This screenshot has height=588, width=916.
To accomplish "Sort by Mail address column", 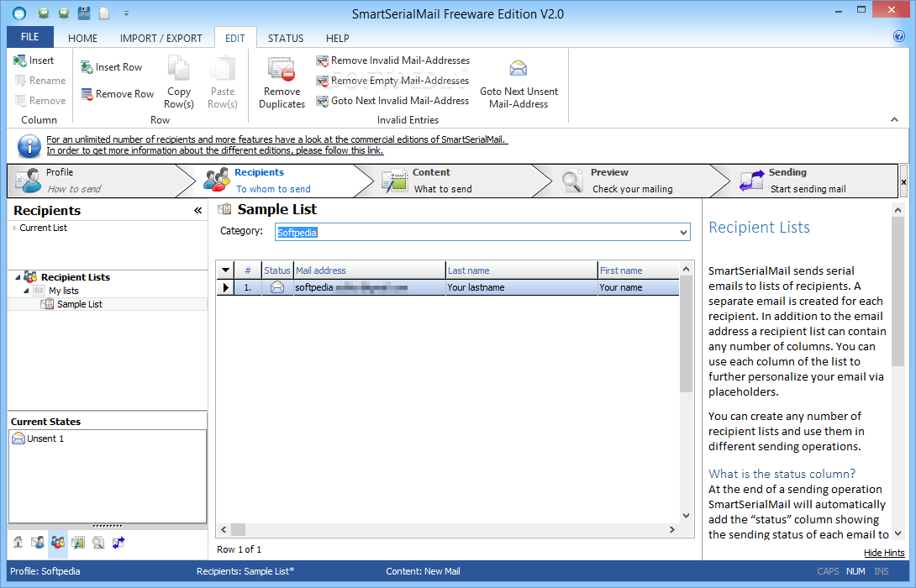I will click(x=369, y=270).
